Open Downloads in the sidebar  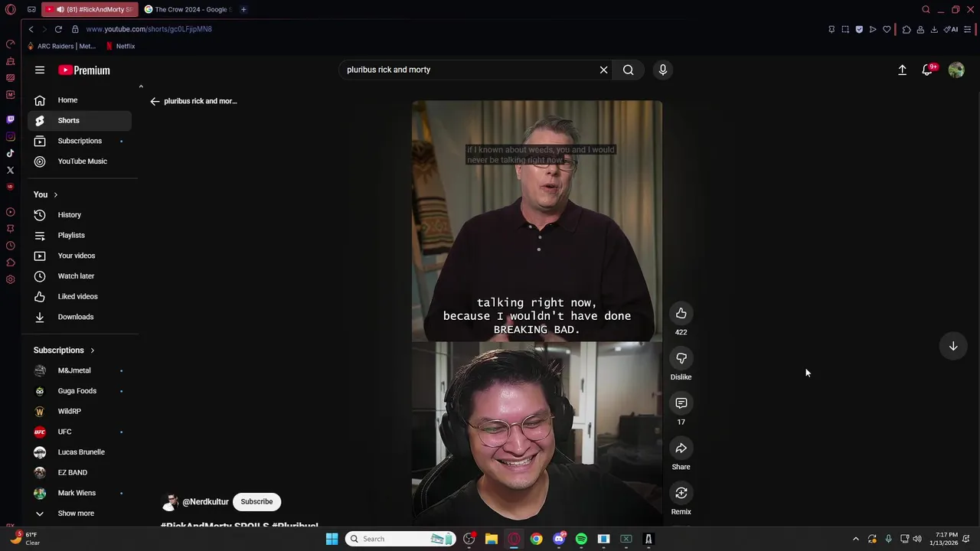click(80, 317)
